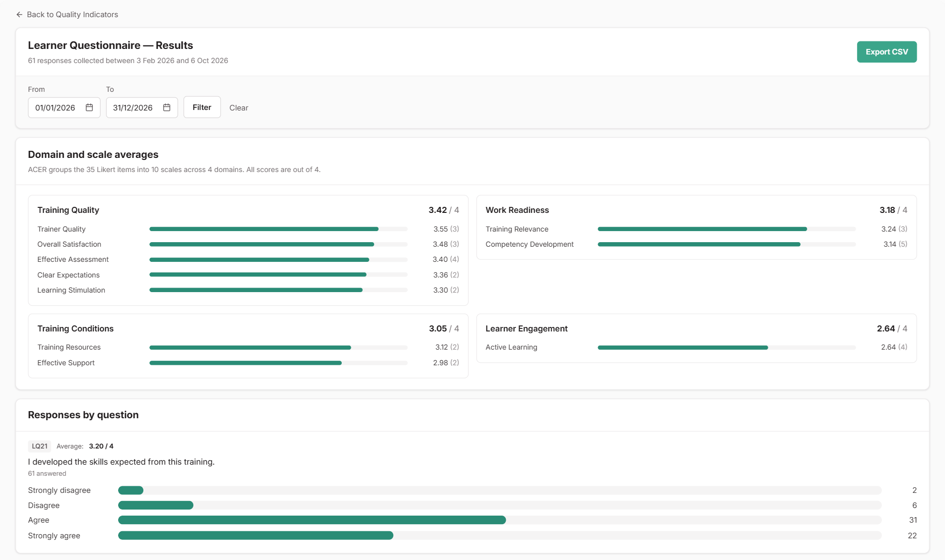Open the From date calendar icon
Image resolution: width=945 pixels, height=560 pixels.
coord(89,107)
